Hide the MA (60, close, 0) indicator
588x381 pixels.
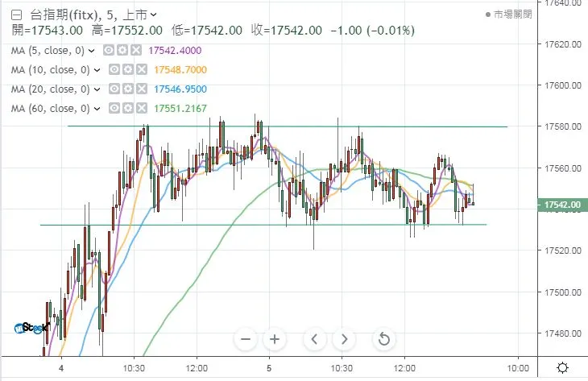pos(114,108)
